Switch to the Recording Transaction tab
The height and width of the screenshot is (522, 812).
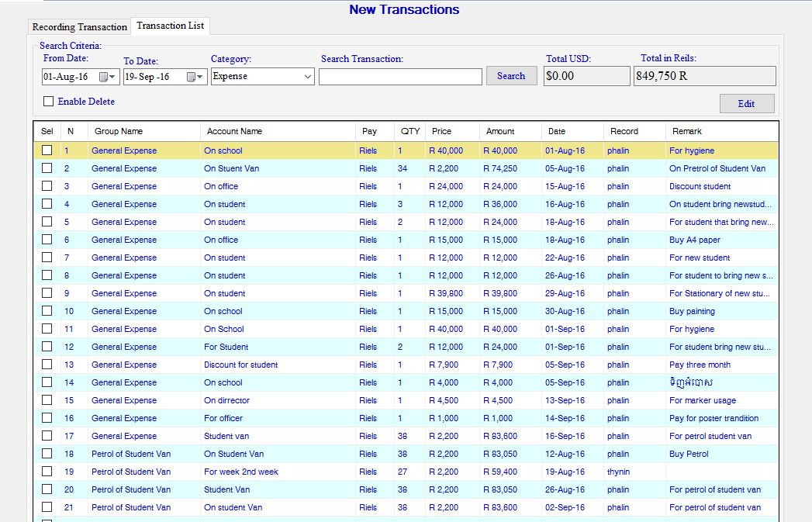pyautogui.click(x=78, y=26)
